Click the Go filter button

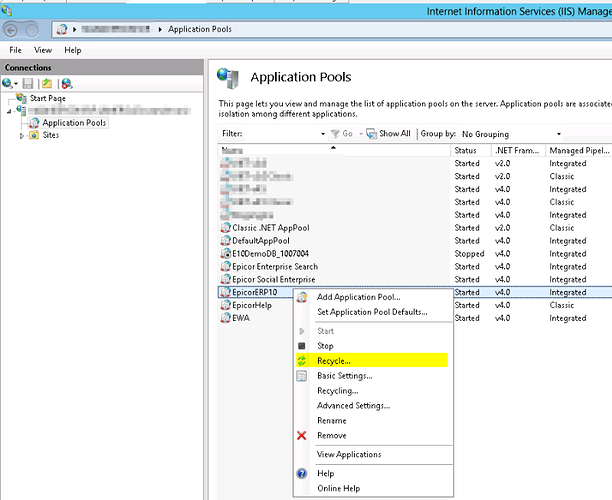pos(342,134)
